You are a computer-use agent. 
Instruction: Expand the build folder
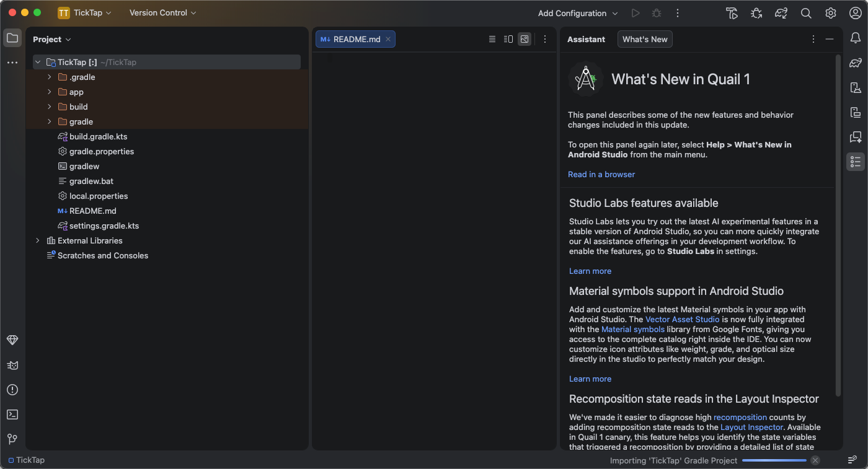pyautogui.click(x=50, y=107)
